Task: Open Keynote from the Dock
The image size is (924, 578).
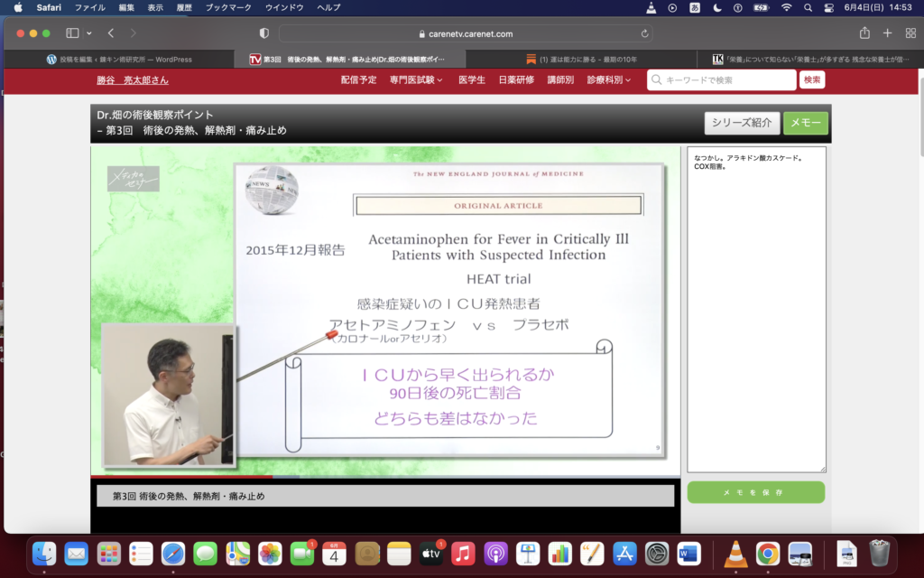Action: [528, 553]
